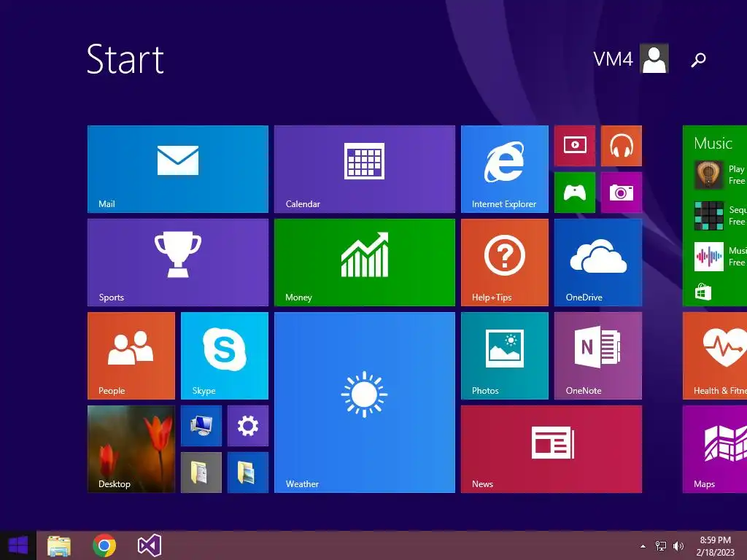Click the Windows Start button in taskbar
The height and width of the screenshot is (560, 747).
[x=18, y=545]
